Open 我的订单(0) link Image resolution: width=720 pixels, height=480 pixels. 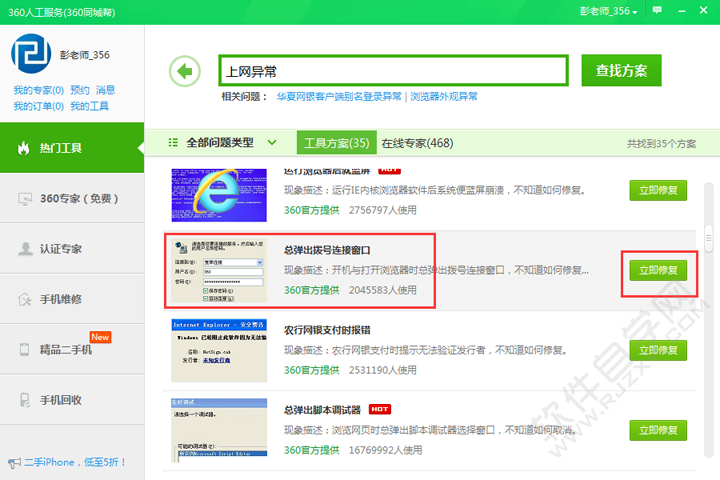click(39, 106)
